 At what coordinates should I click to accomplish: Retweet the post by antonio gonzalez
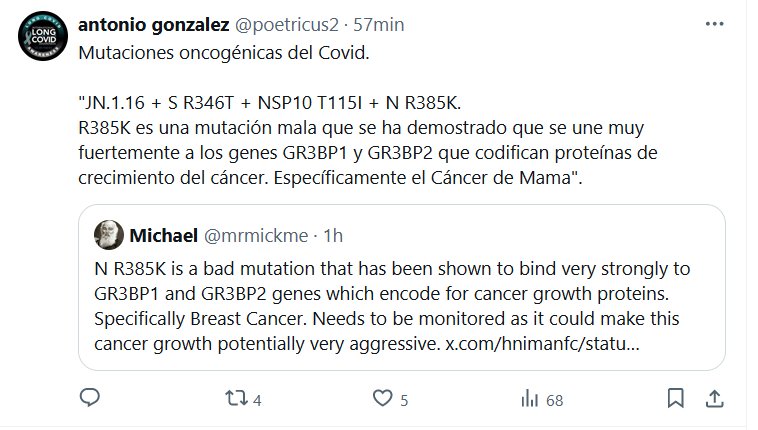click(234, 399)
